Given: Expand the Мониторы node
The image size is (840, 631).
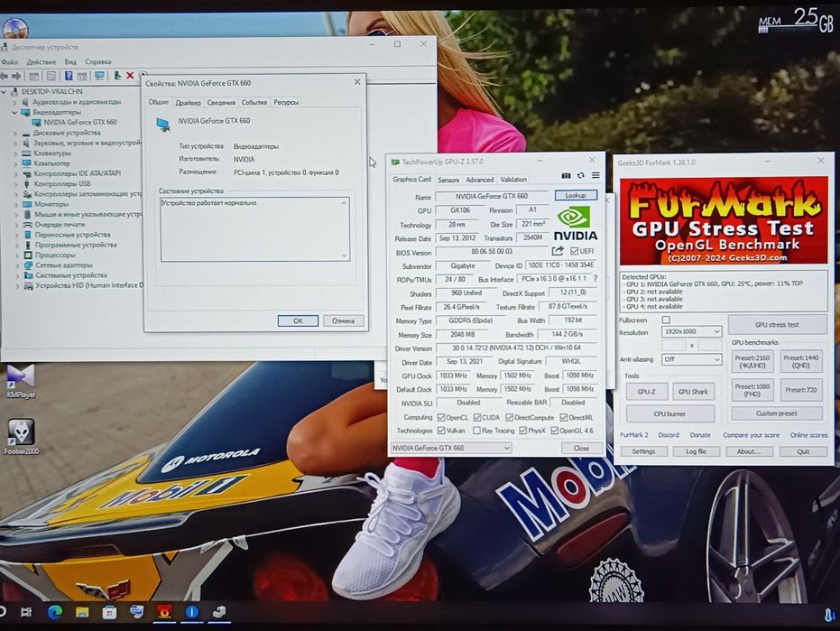Looking at the screenshot, I should [x=15, y=204].
